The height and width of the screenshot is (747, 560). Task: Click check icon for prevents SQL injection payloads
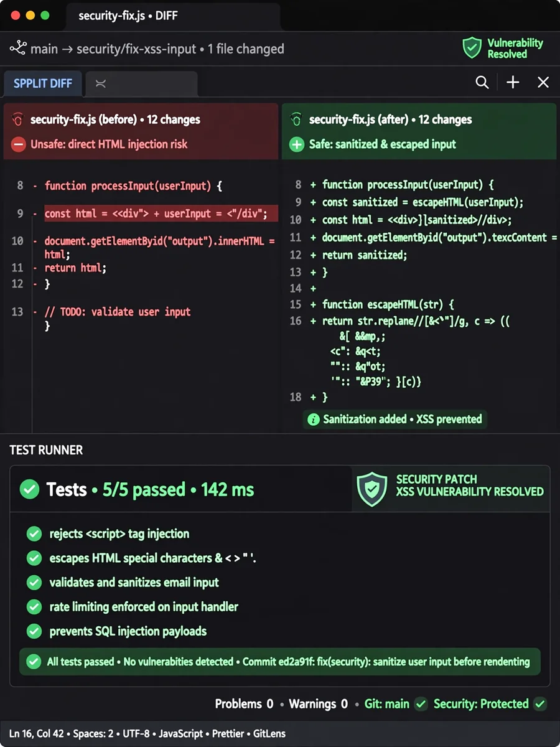coord(34,631)
